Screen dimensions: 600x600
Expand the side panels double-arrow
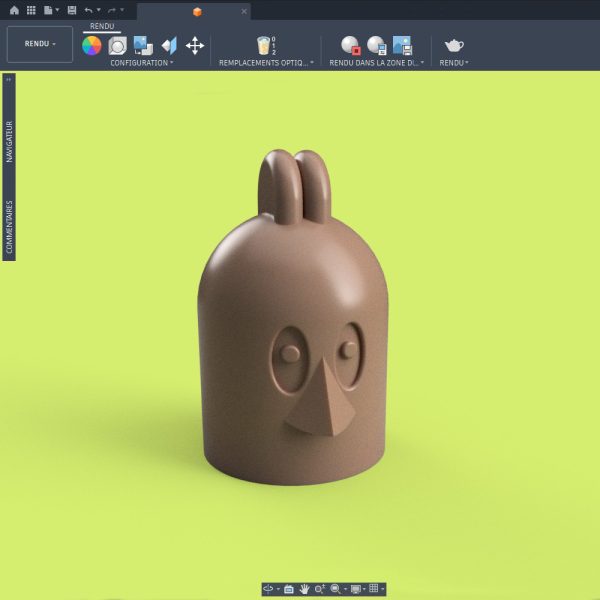(8, 79)
